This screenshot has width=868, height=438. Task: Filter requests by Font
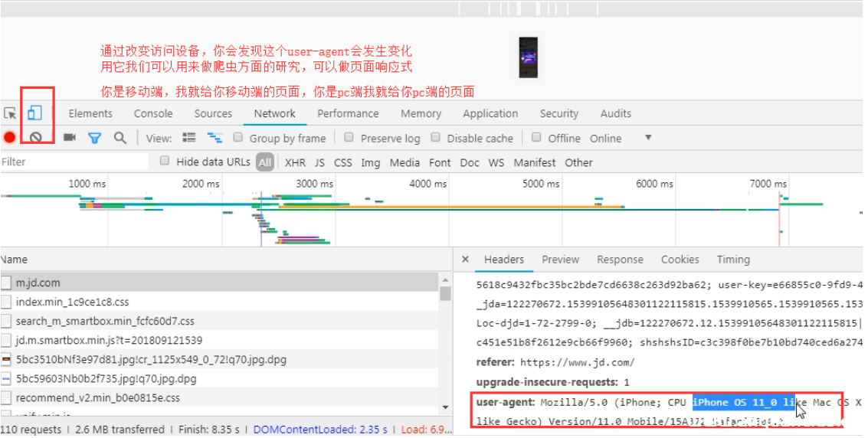tap(440, 162)
